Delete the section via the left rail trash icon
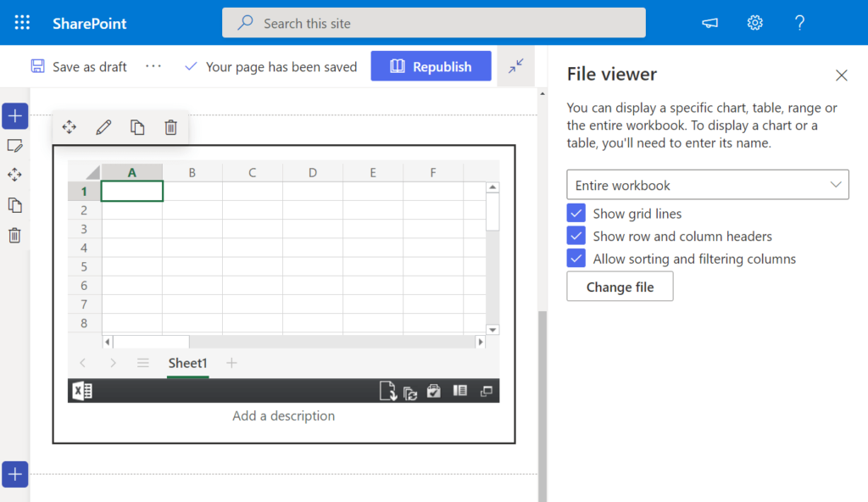 15,236
